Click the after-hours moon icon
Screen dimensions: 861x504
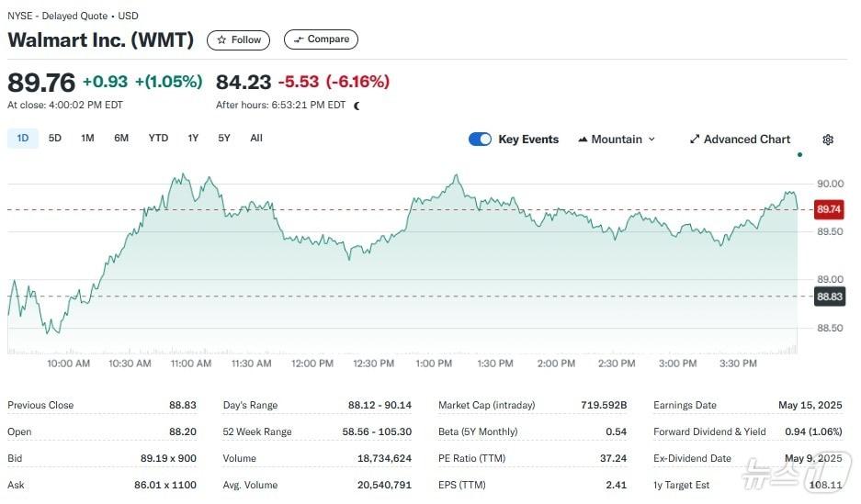(x=357, y=106)
